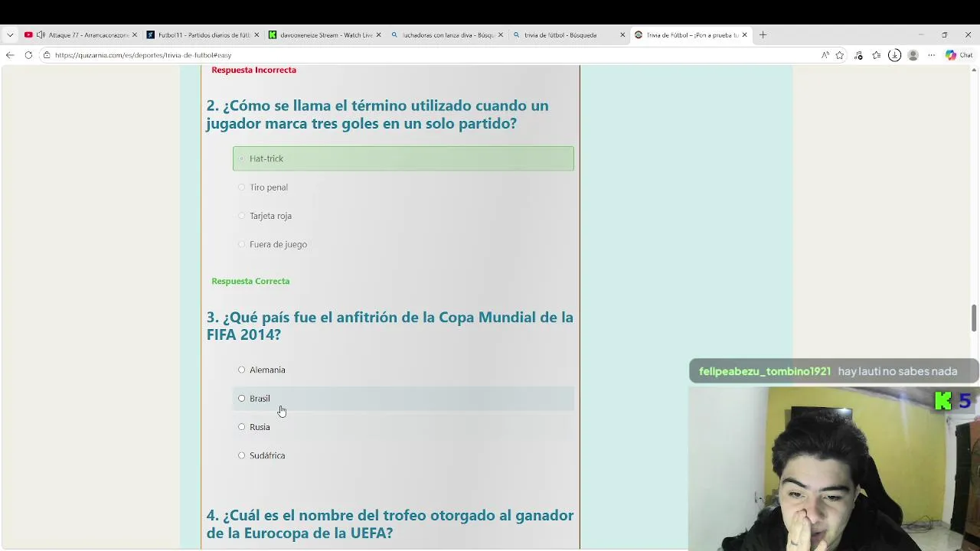The height and width of the screenshot is (551, 980).
Task: Select the active Trivia de Fútbol tab
Action: (691, 34)
